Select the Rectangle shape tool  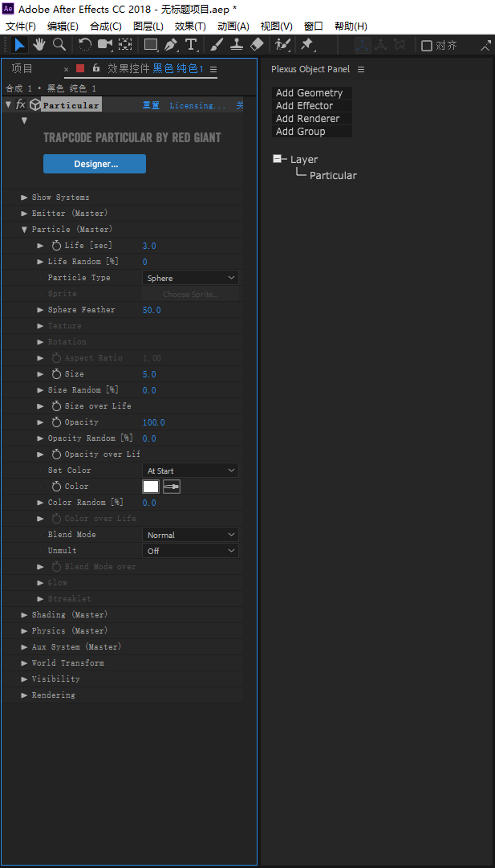point(151,45)
